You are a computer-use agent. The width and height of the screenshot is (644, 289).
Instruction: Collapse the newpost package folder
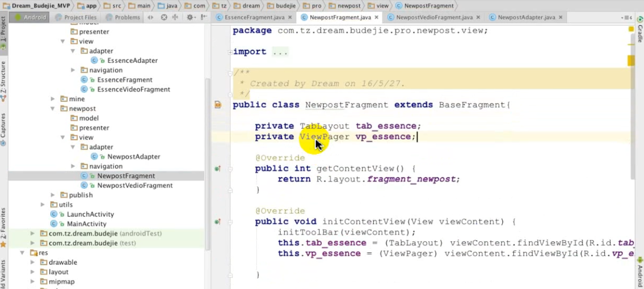53,109
